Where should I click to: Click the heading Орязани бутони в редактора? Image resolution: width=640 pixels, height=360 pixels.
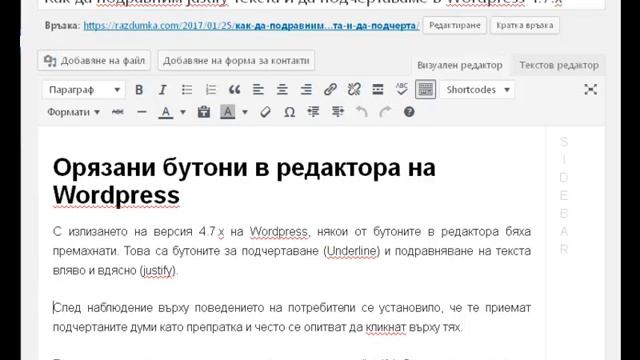(x=244, y=180)
